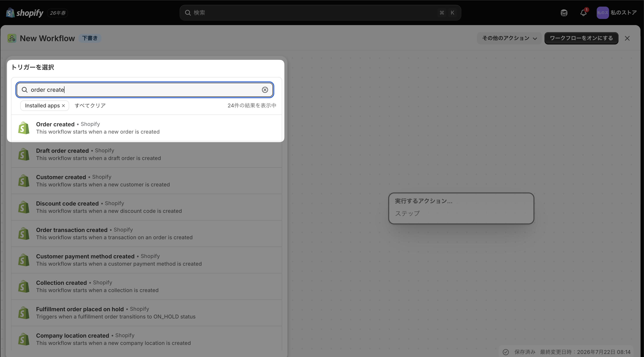The height and width of the screenshot is (357, 644).
Task: Click 最終変更日時 timestamp text
Action: click(x=585, y=352)
